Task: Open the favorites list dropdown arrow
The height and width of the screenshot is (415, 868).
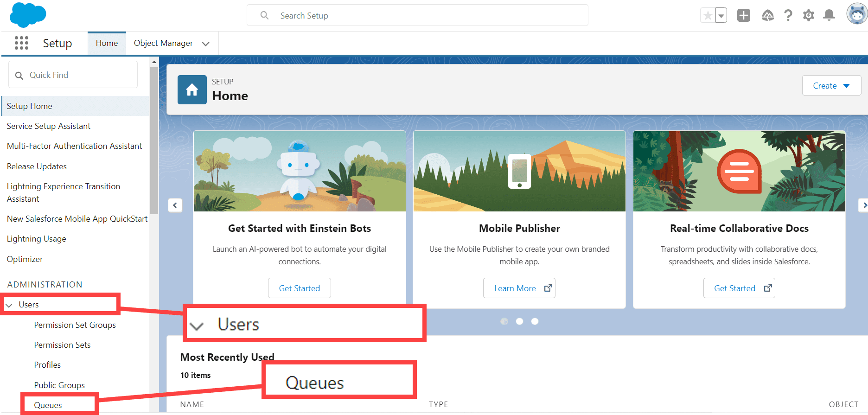Action: (721, 16)
